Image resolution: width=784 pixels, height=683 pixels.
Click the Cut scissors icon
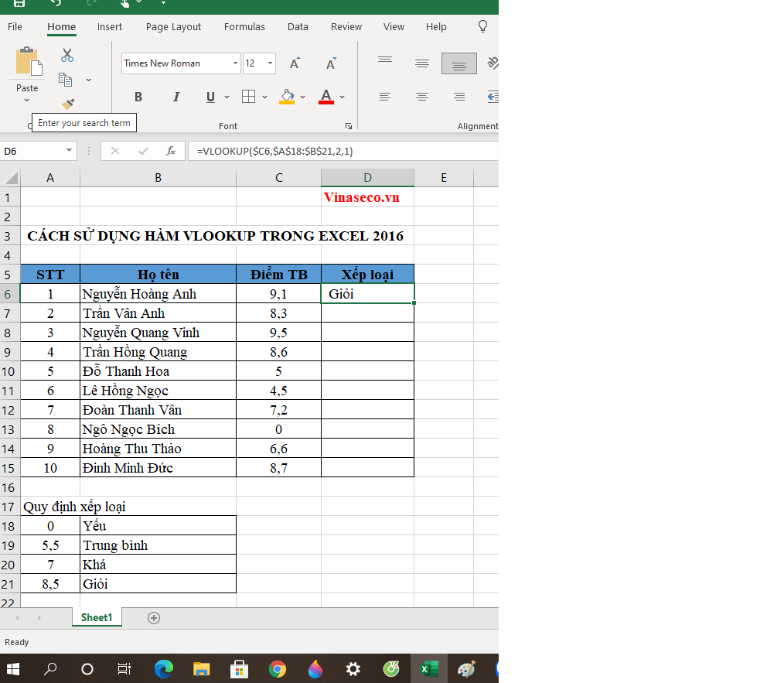pos(67,56)
